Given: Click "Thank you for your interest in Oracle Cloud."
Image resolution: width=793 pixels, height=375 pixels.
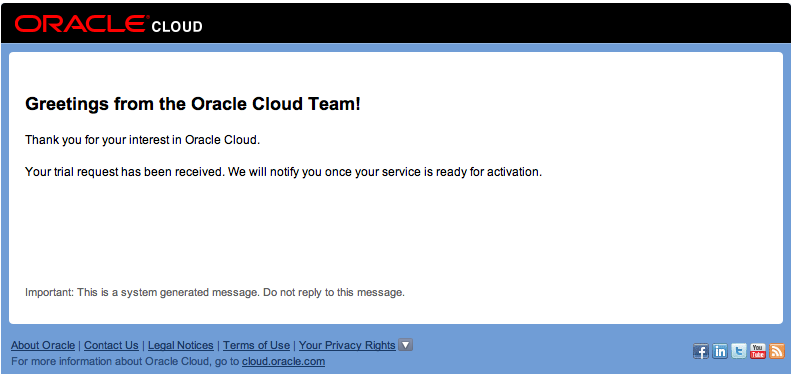Looking at the screenshot, I should point(143,140).
